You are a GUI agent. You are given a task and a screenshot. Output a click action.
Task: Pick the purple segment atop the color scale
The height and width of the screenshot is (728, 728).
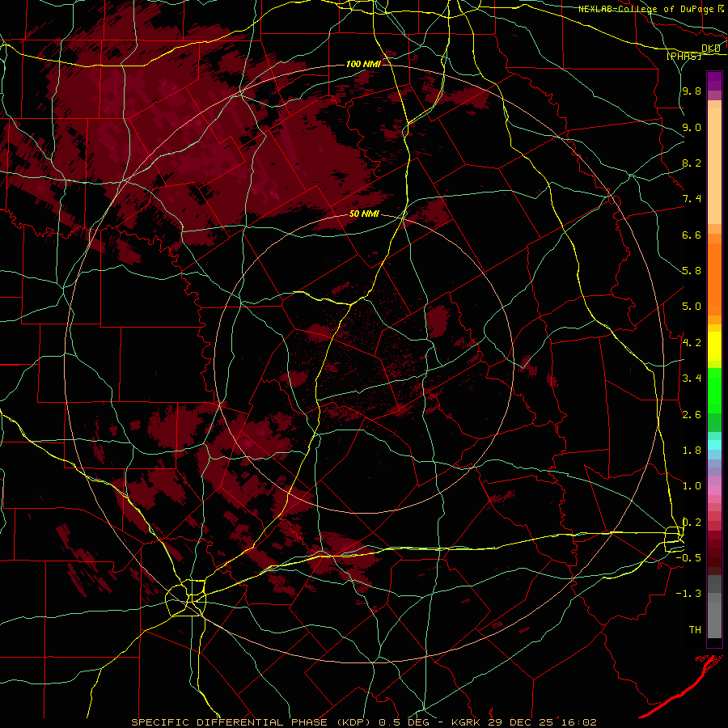(714, 81)
